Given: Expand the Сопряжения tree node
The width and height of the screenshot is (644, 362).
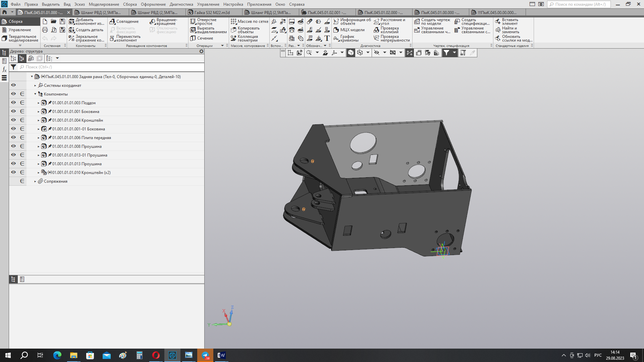Looking at the screenshot, I should [35, 181].
